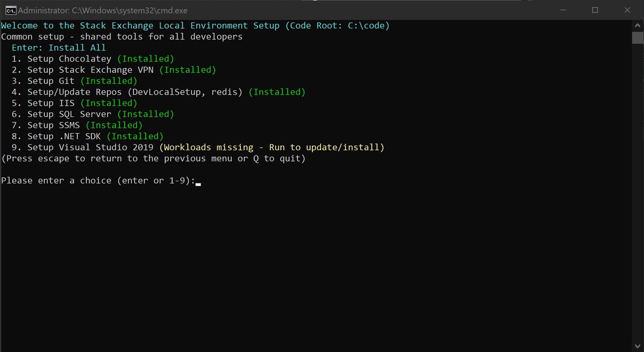This screenshot has width=644, height=352.
Task: Click the yellow 'Workloads missing' status text
Action: [272, 147]
